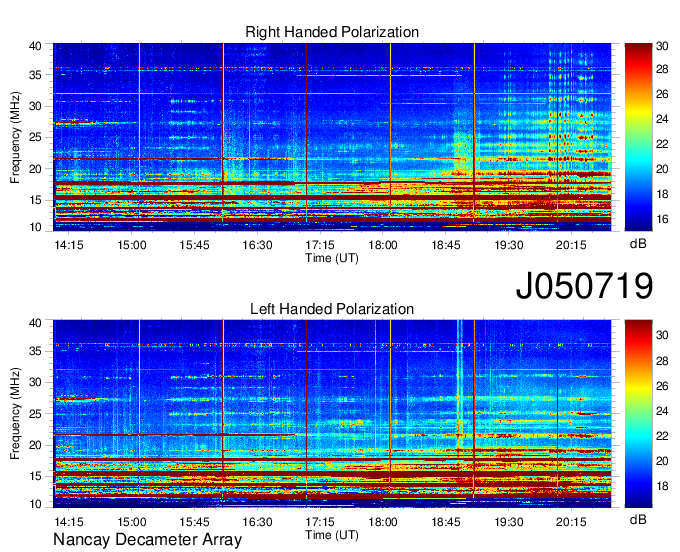Click the "18:00" time tick on the right-handed plot
This screenshot has width=680, height=552.
click(383, 245)
